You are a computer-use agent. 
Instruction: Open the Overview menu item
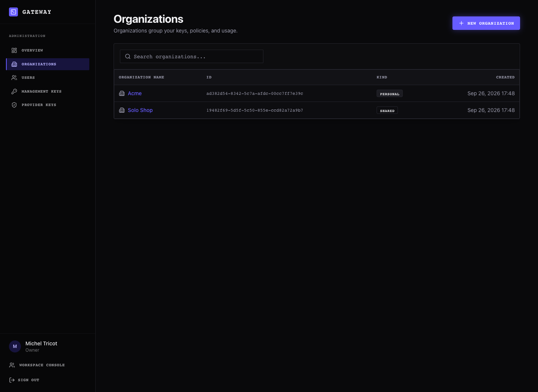(48, 50)
